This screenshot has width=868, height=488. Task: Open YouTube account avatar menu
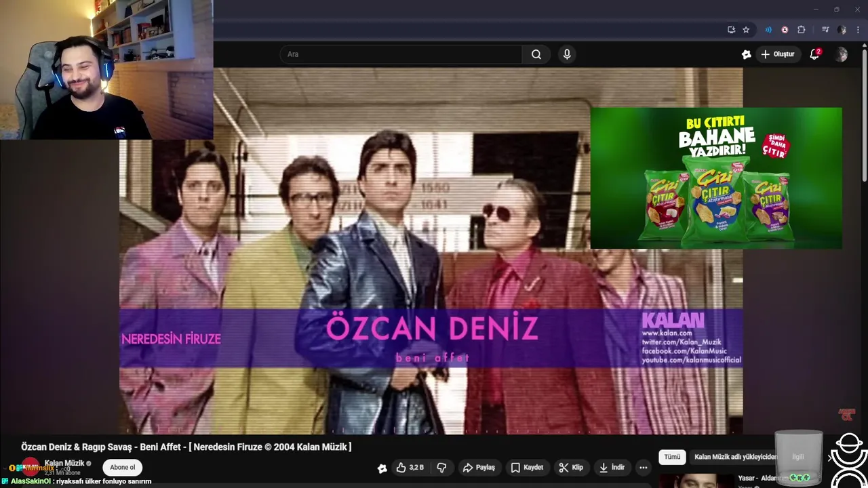[x=842, y=54]
